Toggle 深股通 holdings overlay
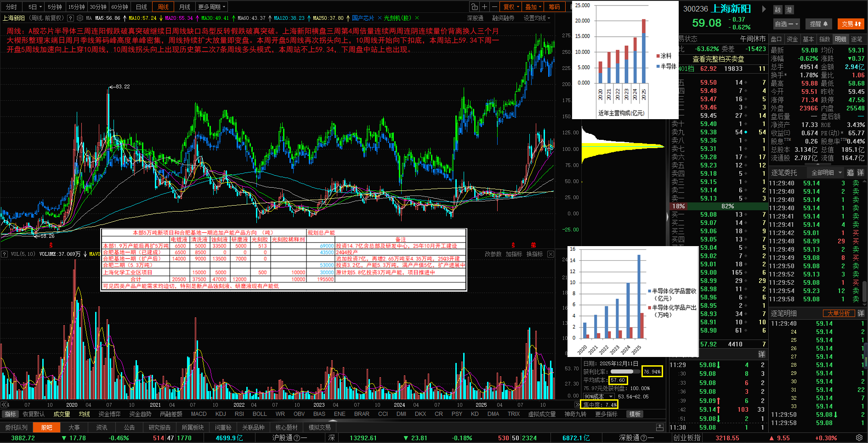Image resolution: width=868 pixels, height=443 pixels. 475,18
